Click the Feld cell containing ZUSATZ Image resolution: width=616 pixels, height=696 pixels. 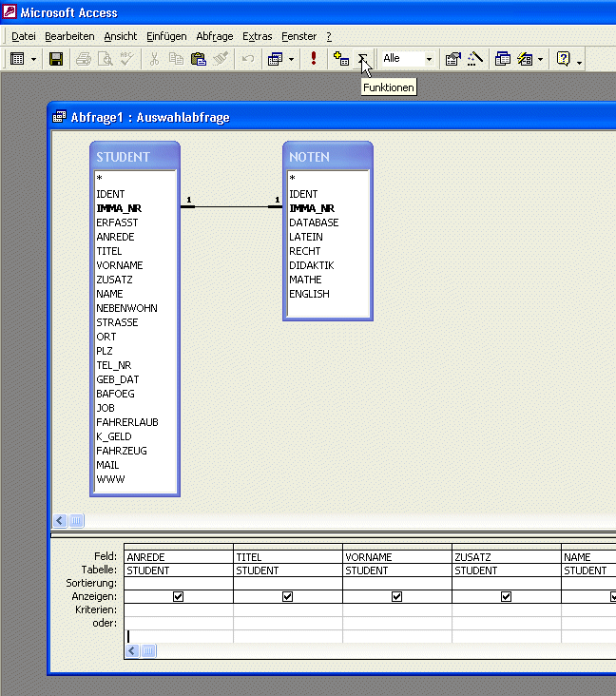[507, 556]
